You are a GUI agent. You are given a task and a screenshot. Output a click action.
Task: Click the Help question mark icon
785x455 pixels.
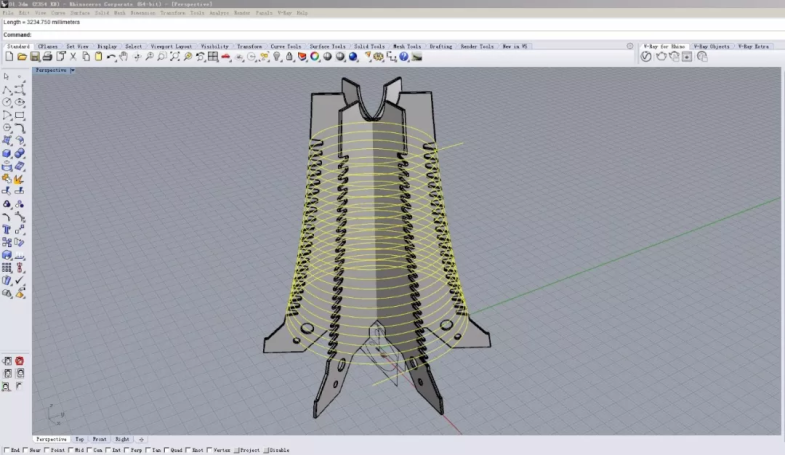[404, 57]
